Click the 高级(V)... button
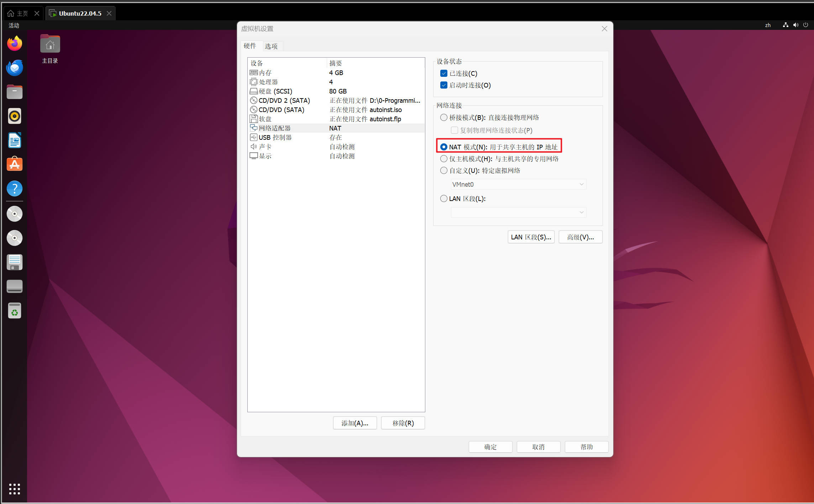Screen dimensions: 814x504 [x=580, y=237]
